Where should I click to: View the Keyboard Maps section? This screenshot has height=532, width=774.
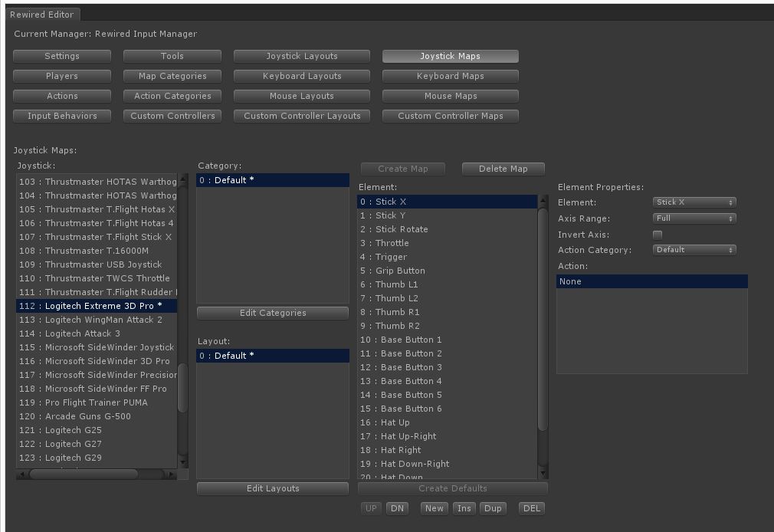[x=450, y=75]
